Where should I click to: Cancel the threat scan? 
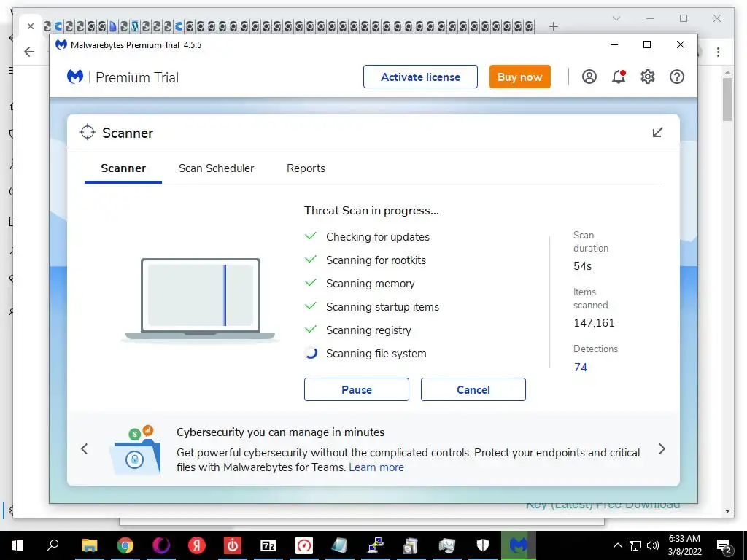pyautogui.click(x=473, y=389)
